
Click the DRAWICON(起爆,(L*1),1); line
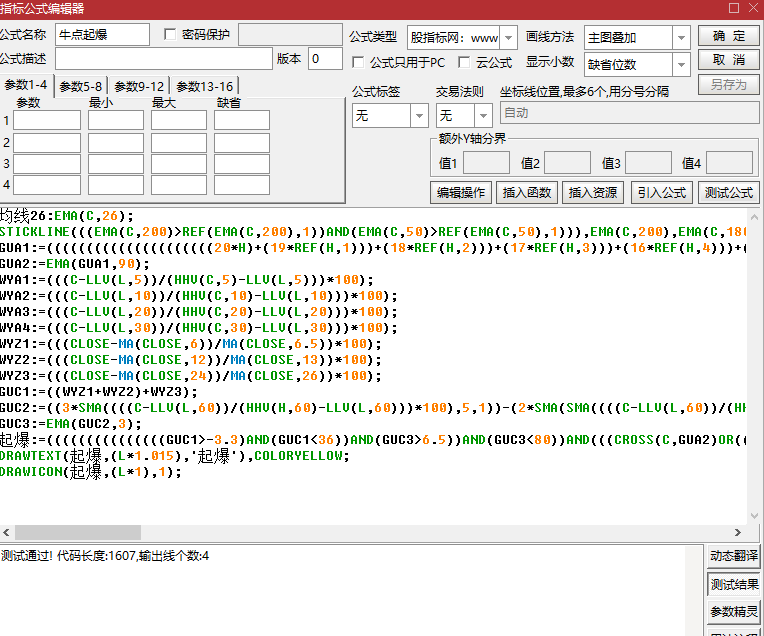coord(91,472)
